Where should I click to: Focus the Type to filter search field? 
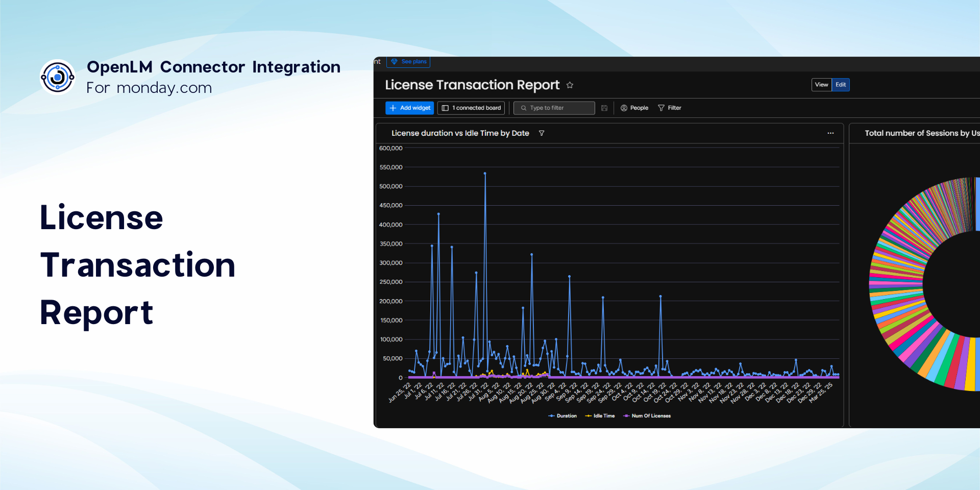554,108
